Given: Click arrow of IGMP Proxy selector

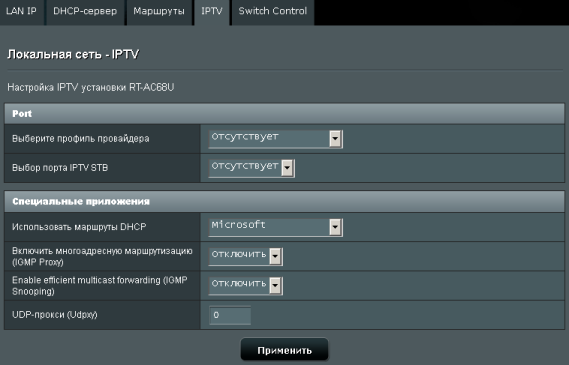Looking at the screenshot, I should tap(275, 257).
